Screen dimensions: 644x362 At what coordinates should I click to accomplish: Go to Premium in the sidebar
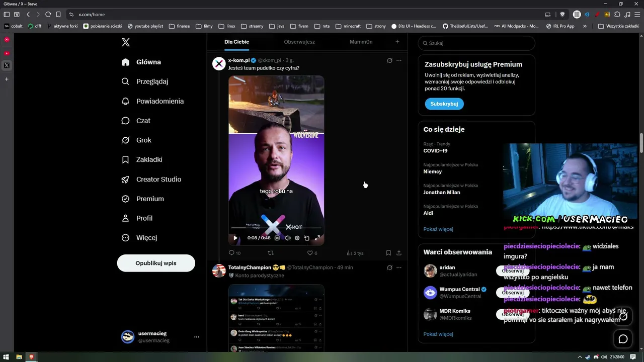pyautogui.click(x=143, y=199)
